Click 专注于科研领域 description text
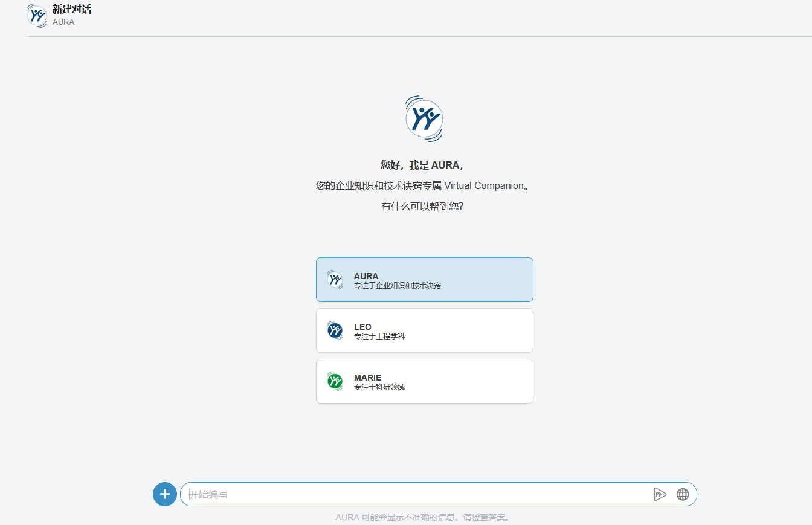Screen dimensions: 812x525 pyautogui.click(x=379, y=387)
